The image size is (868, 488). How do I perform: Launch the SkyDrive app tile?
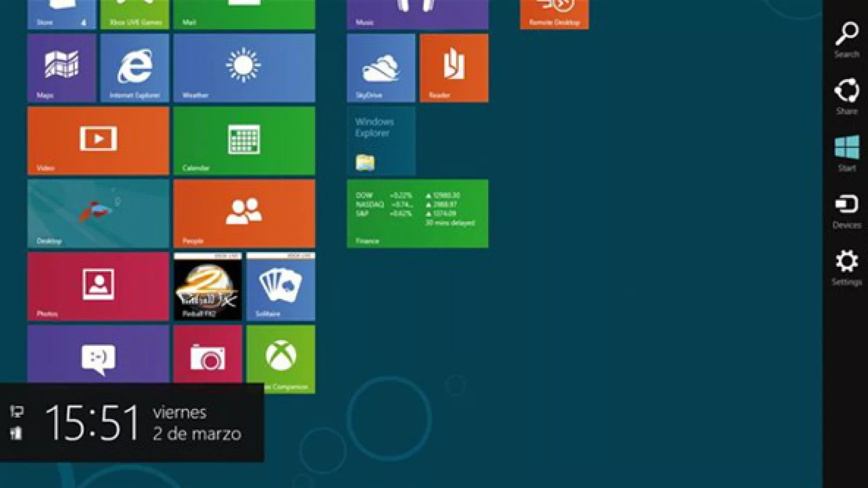(381, 68)
